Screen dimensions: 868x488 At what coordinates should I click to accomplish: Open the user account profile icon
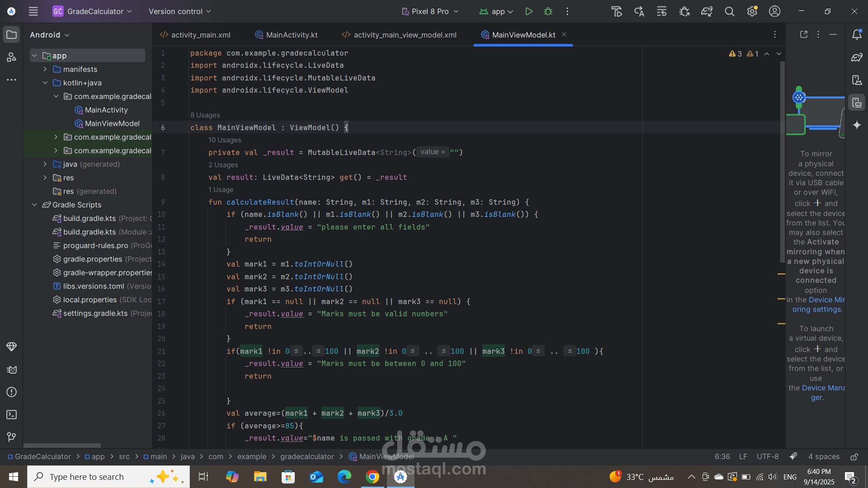pyautogui.click(x=774, y=11)
